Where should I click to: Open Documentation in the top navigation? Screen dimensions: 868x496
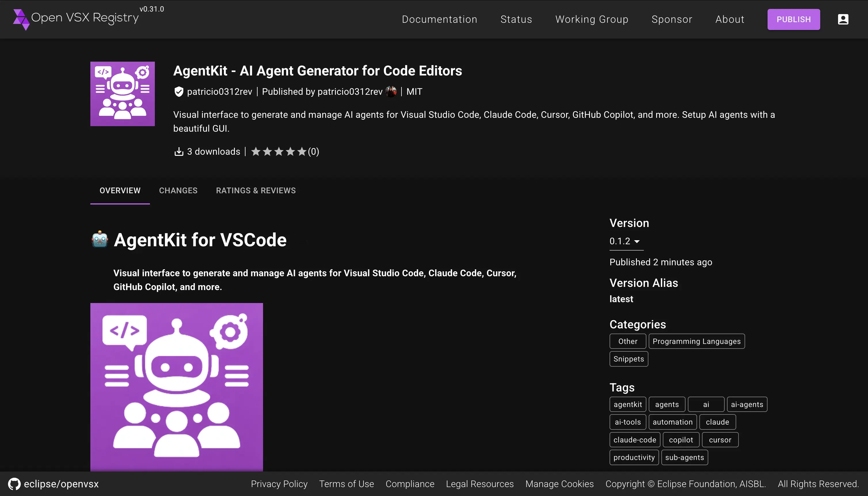[x=439, y=19]
